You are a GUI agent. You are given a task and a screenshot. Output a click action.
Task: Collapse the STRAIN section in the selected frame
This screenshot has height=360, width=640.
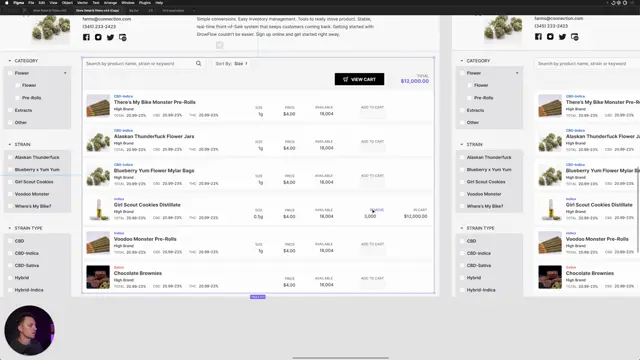pos(10,144)
